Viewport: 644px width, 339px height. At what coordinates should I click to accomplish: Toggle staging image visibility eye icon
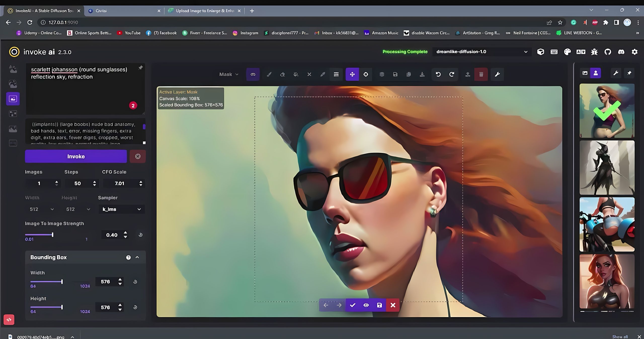click(x=366, y=305)
